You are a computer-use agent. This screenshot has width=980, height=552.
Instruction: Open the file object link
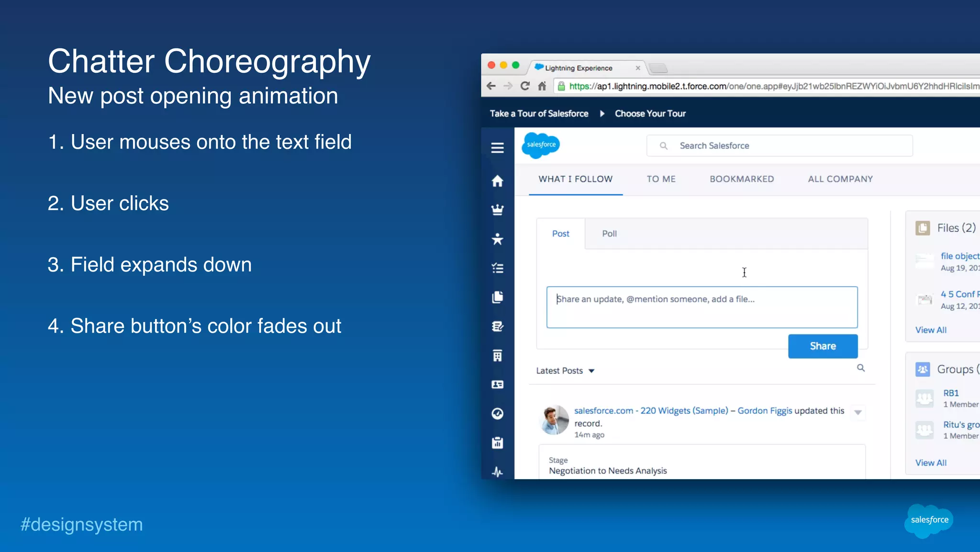(960, 256)
